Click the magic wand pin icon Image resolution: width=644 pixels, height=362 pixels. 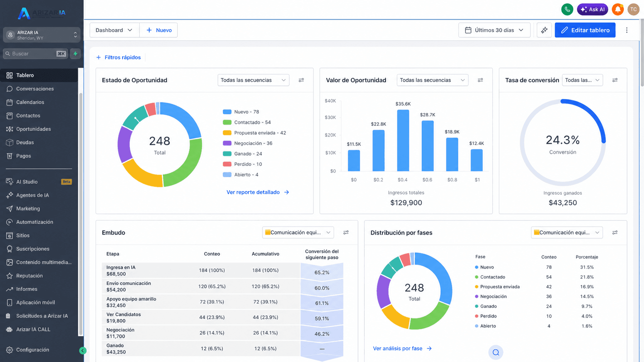coord(544,30)
